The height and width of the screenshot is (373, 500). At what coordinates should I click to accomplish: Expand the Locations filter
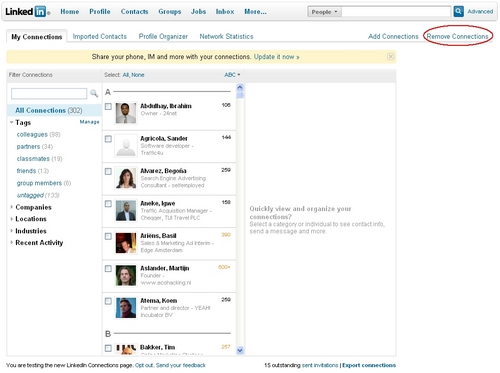[12, 219]
